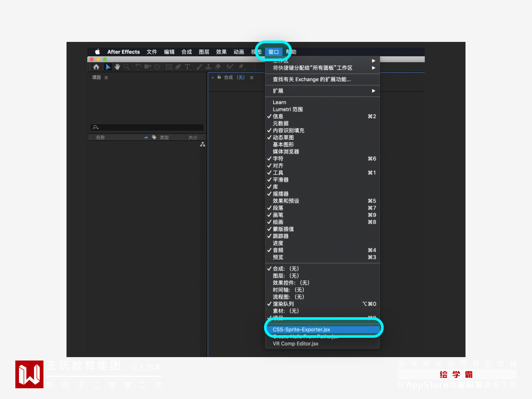Click the highlighted 窗口 menu
This screenshot has width=532, height=399.
click(x=274, y=52)
